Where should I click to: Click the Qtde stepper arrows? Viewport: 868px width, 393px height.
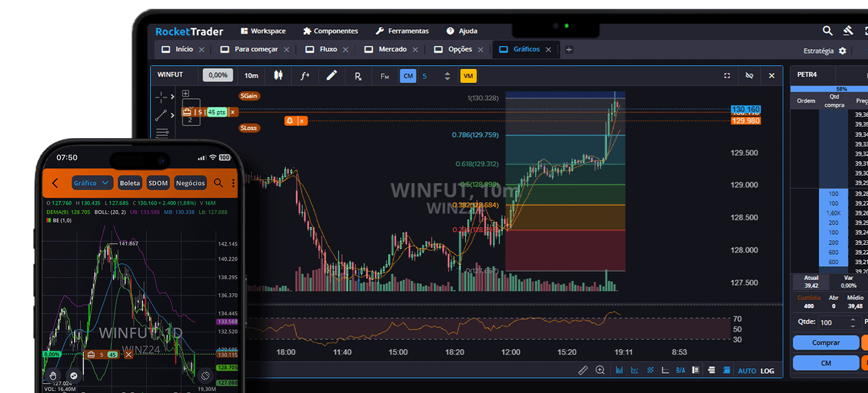click(x=854, y=323)
